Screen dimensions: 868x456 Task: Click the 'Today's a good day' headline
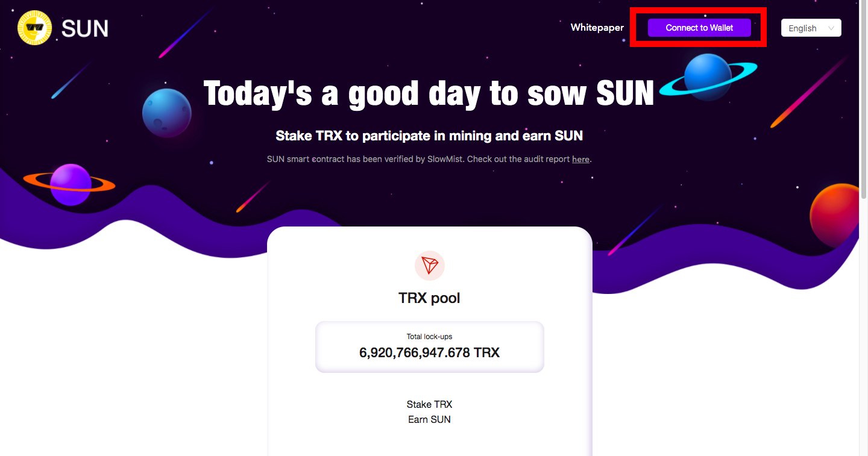pyautogui.click(x=429, y=94)
